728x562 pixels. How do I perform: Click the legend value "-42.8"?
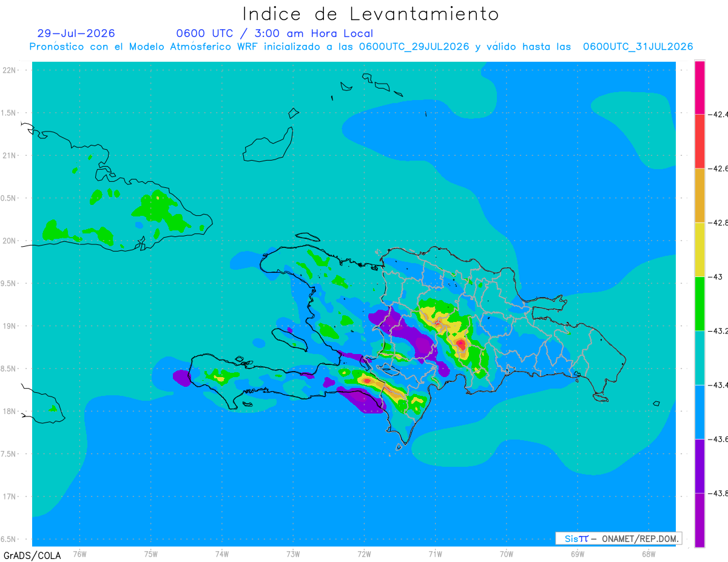(x=719, y=222)
